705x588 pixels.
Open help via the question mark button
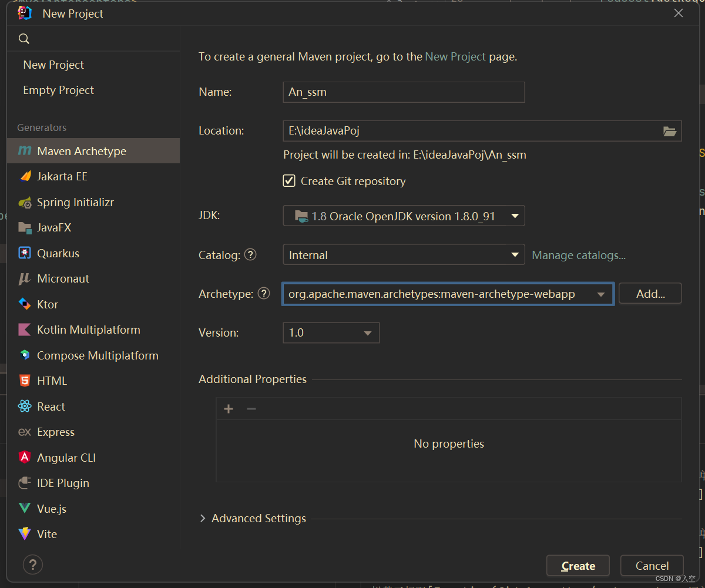coord(33,565)
